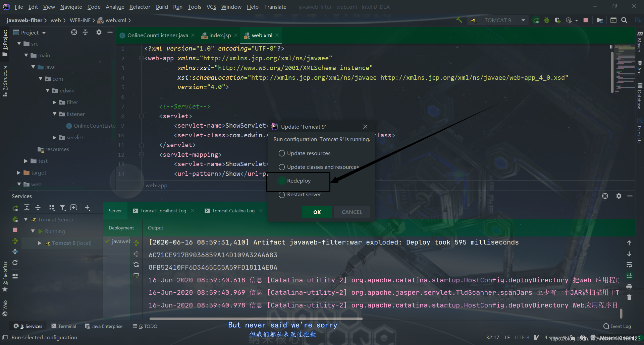The width and height of the screenshot is (644, 345).
Task: Click Add Service plus icon
Action: [x=88, y=208]
